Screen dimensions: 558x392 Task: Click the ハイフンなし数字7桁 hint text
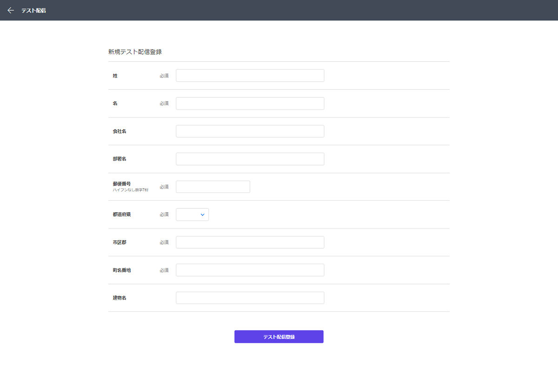[x=130, y=190]
